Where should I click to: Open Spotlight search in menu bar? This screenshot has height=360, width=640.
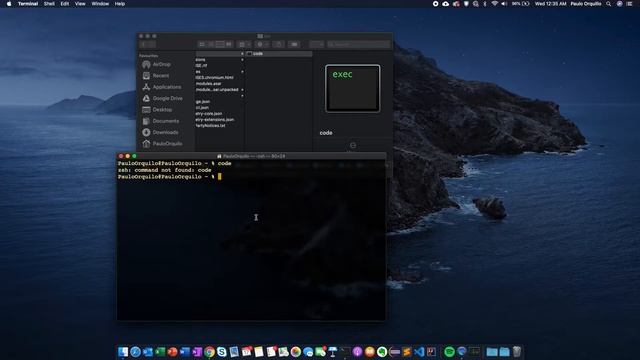tap(609, 4)
